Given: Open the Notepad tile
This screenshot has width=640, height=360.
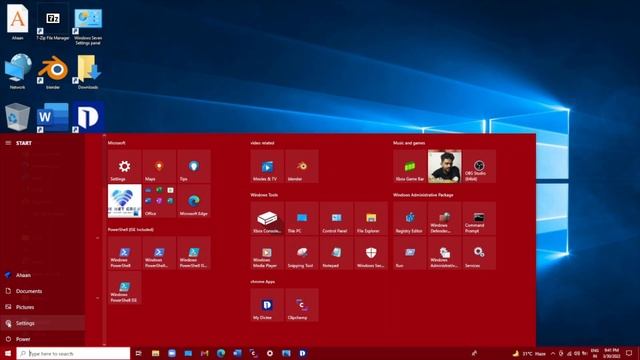Looking at the screenshot, I should tap(336, 253).
